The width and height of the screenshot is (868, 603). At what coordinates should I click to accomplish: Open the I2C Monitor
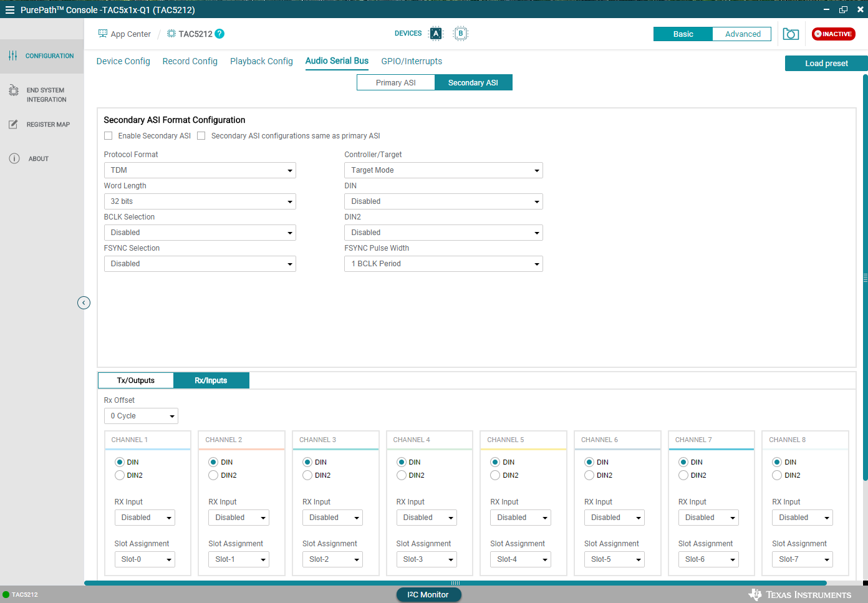(x=428, y=594)
